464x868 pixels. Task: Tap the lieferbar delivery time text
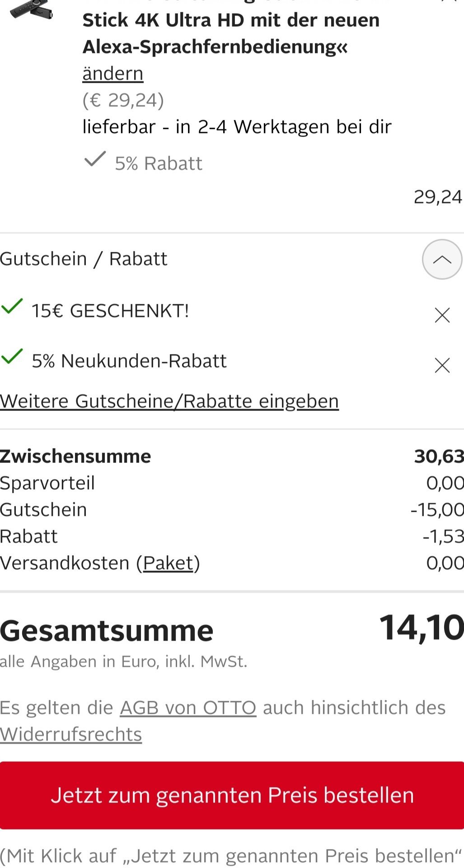[237, 127]
